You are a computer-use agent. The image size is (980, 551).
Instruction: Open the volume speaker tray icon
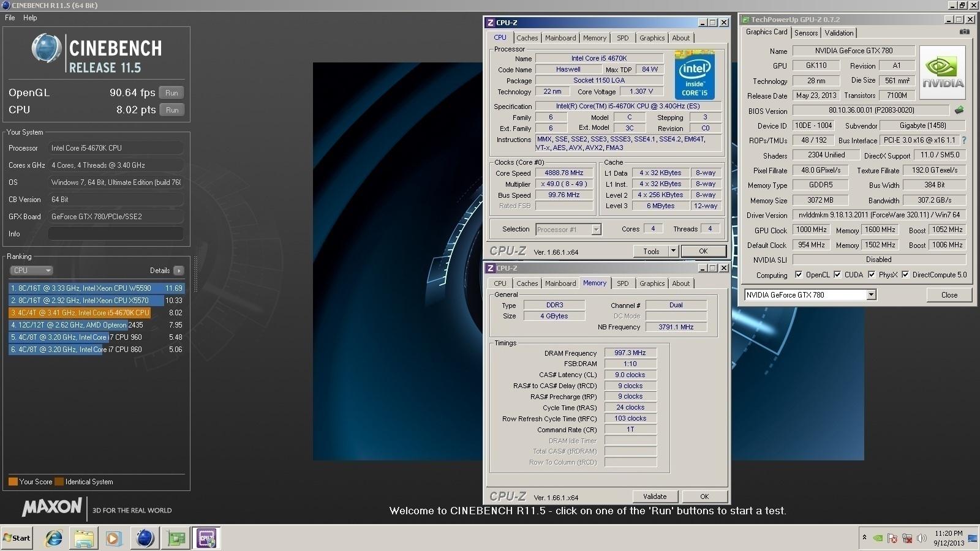pos(921,538)
